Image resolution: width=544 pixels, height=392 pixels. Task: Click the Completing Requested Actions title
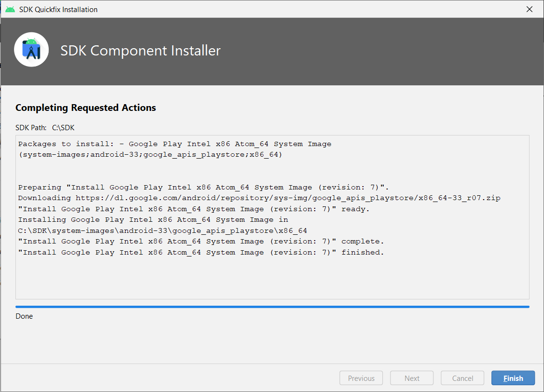tap(86, 108)
